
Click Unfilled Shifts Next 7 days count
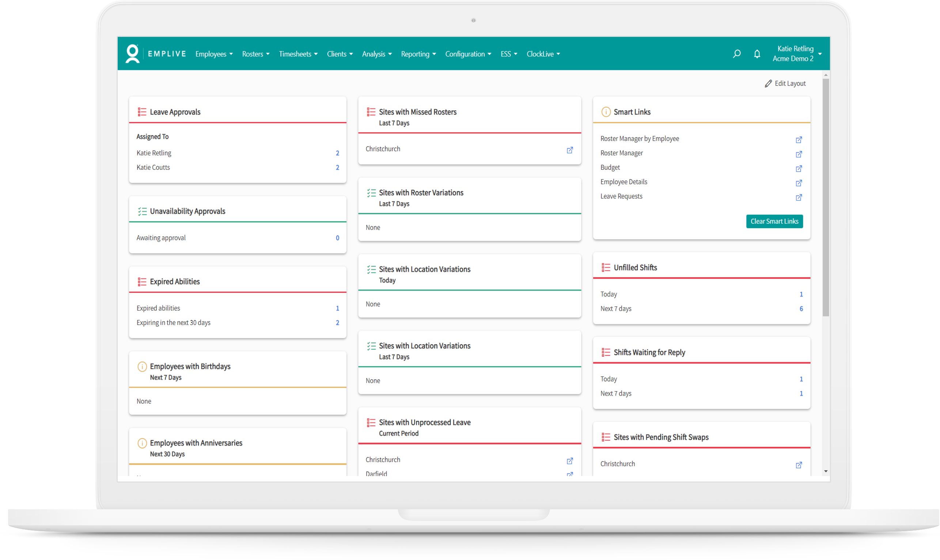(801, 309)
